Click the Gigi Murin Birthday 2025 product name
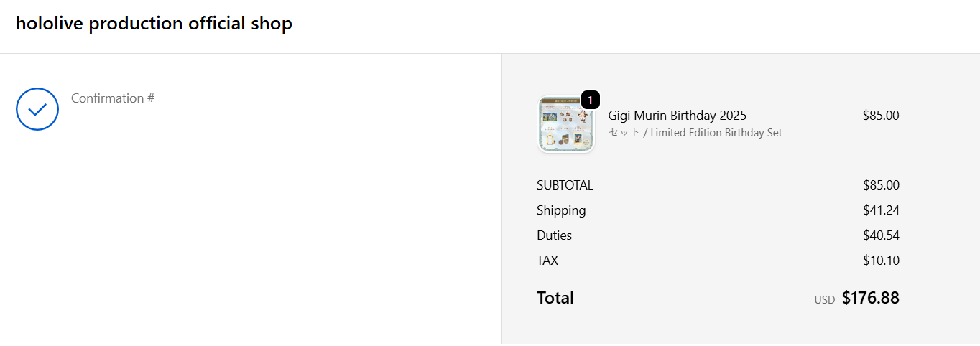This screenshot has width=980, height=346. 677,116
